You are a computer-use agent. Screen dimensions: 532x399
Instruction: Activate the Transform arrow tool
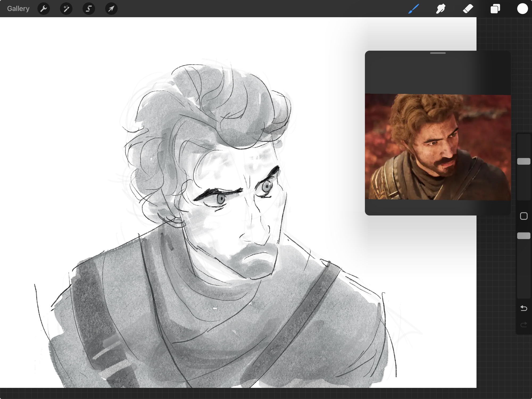pos(111,9)
